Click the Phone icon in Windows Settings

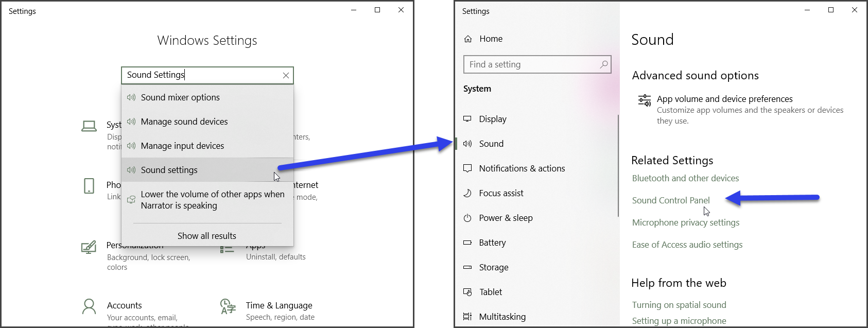pyautogui.click(x=89, y=186)
